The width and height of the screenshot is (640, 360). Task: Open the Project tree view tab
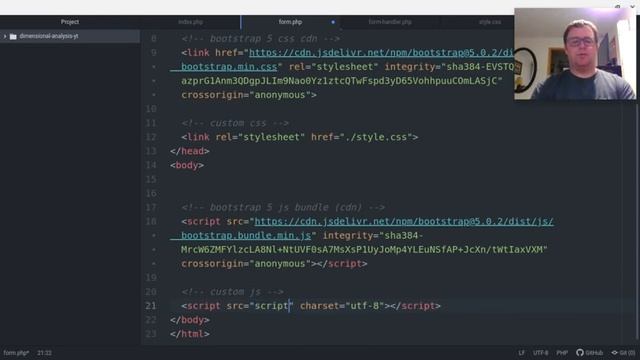(x=70, y=22)
